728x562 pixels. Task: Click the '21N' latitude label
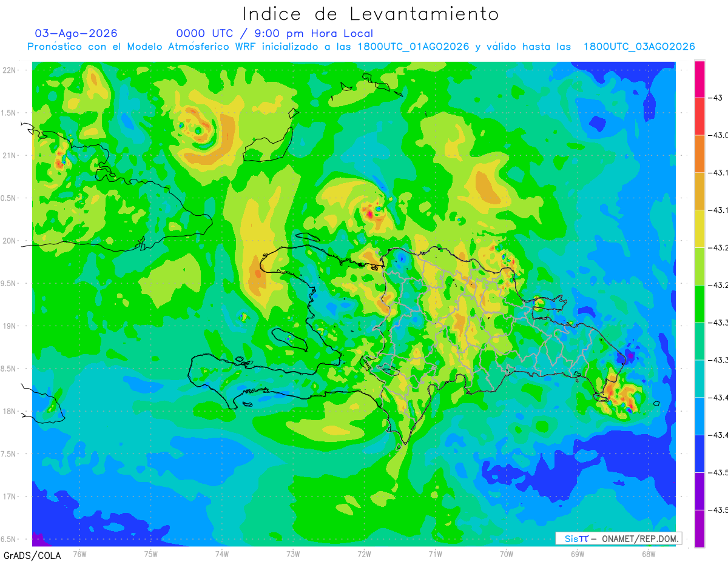pos(9,156)
